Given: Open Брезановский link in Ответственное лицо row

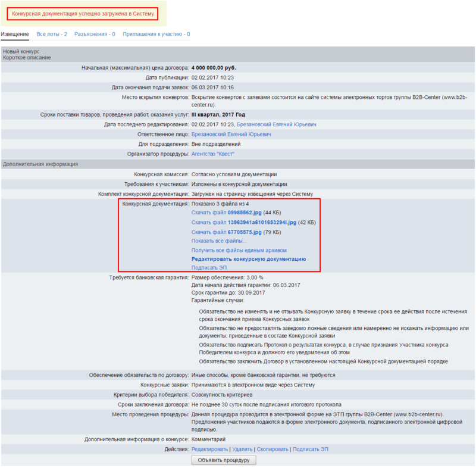Looking at the screenshot, I should [x=231, y=135].
